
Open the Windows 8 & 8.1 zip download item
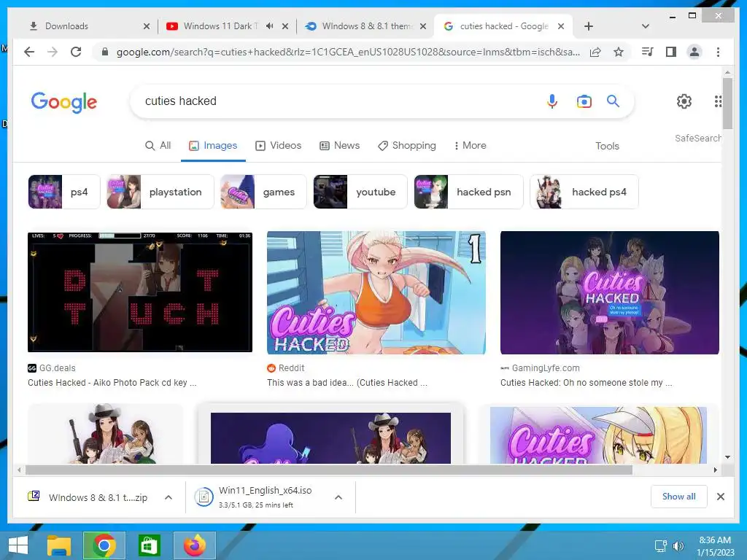[90, 497]
